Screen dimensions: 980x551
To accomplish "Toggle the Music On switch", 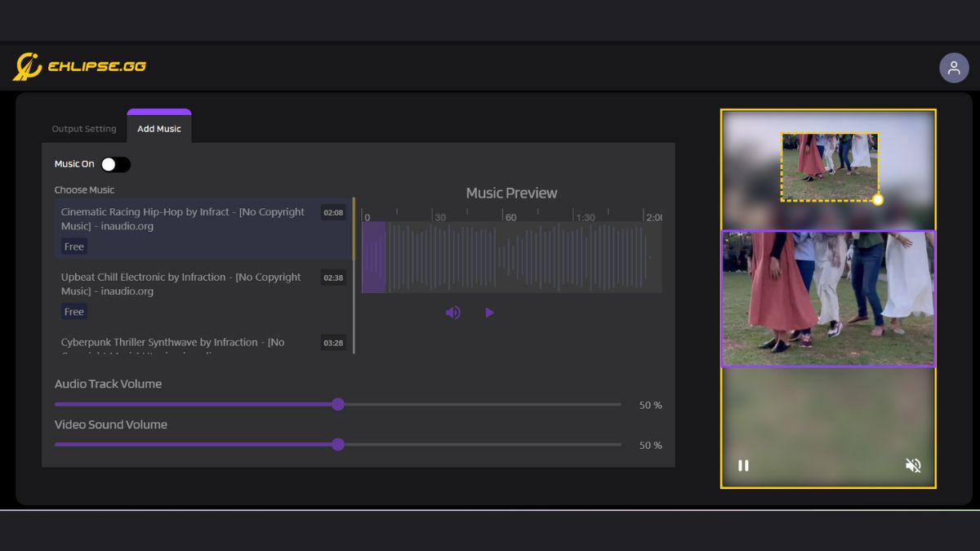I will click(x=115, y=164).
